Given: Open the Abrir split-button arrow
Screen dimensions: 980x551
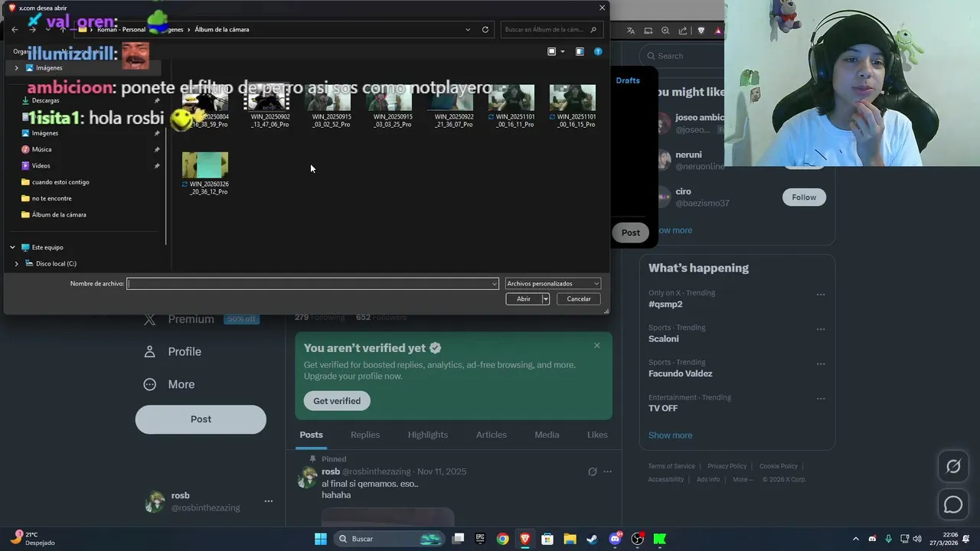Looking at the screenshot, I should pos(546,298).
